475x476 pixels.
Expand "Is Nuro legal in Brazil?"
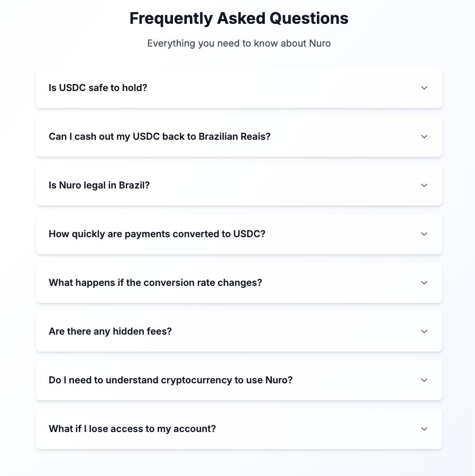238,185
